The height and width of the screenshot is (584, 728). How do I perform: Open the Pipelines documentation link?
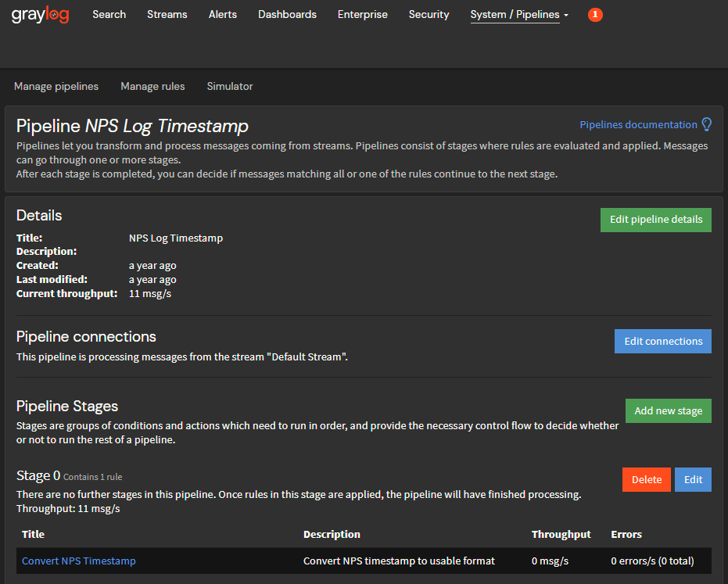click(638, 125)
